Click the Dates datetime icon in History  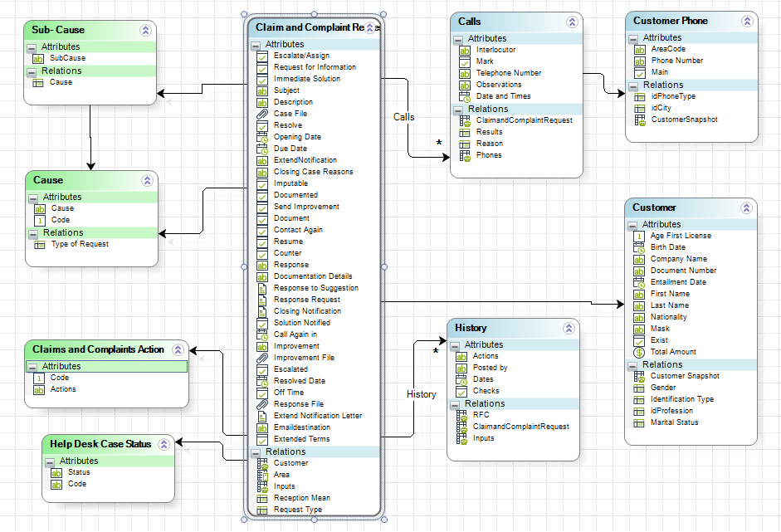[x=461, y=380]
